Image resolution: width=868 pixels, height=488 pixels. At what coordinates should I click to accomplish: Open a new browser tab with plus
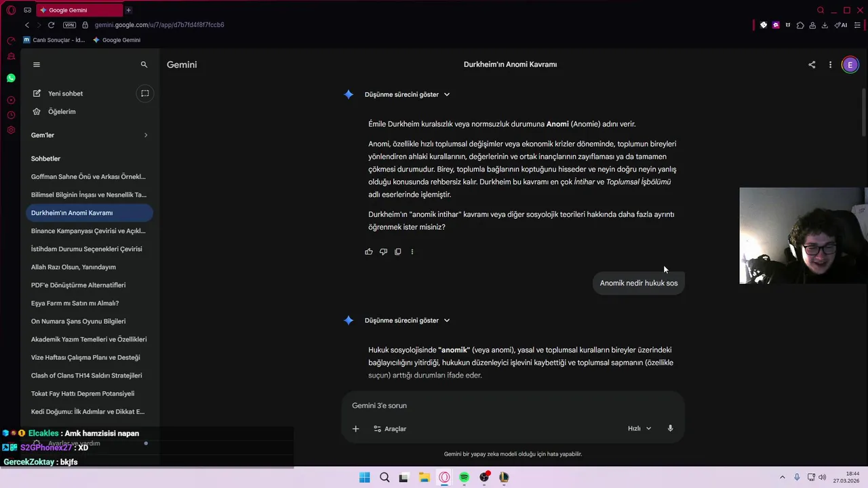click(128, 10)
